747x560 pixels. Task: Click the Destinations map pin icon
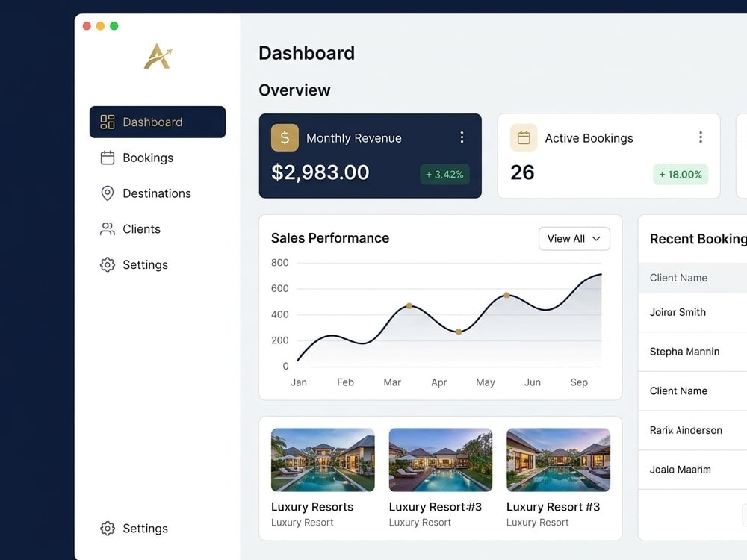tap(107, 193)
